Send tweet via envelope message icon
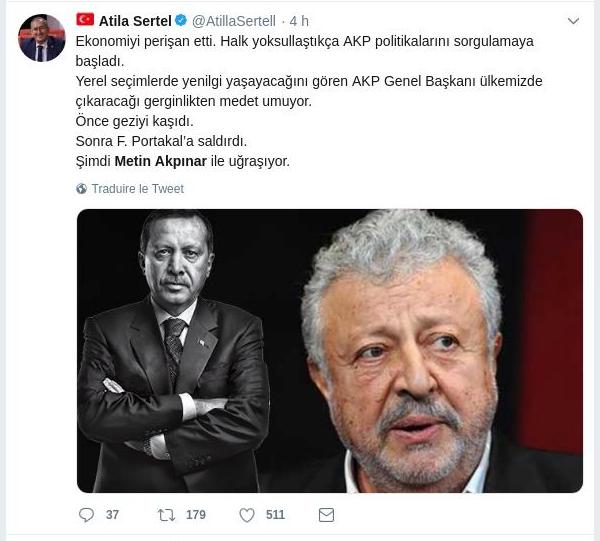This screenshot has width=600, height=541. (x=326, y=515)
